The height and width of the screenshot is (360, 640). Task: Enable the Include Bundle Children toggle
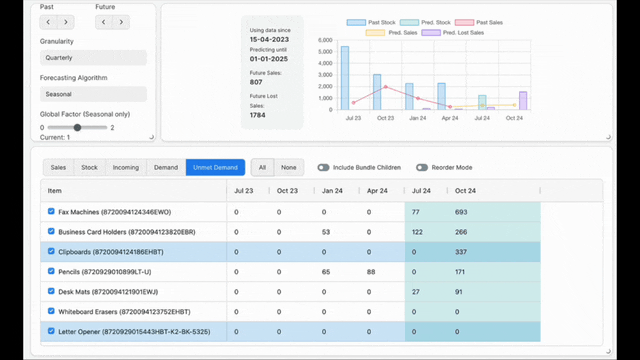pyautogui.click(x=323, y=167)
